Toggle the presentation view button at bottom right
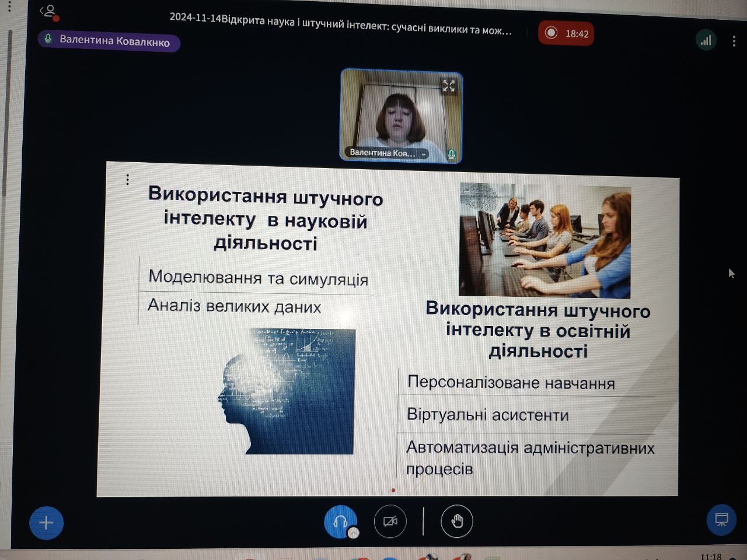The image size is (747, 560). (721, 520)
